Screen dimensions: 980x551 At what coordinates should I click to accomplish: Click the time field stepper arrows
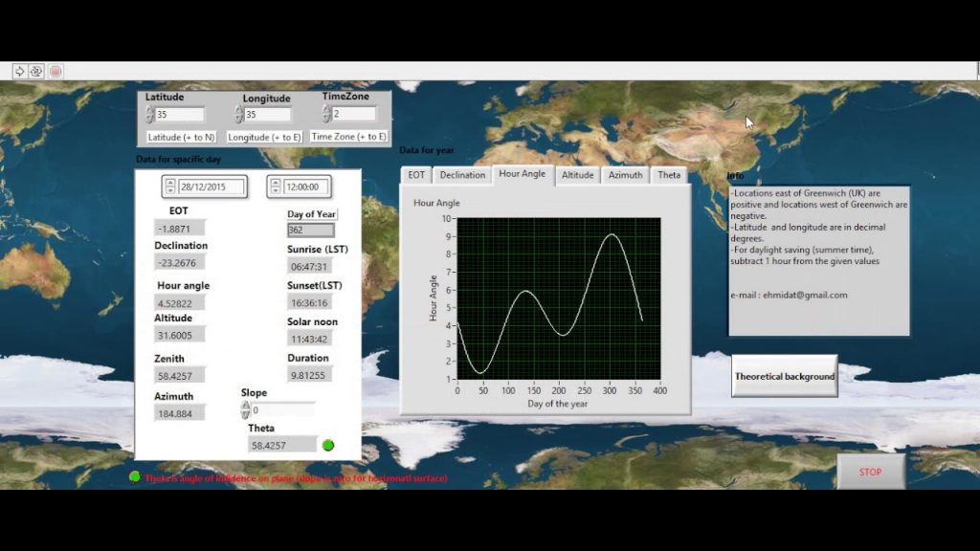276,187
